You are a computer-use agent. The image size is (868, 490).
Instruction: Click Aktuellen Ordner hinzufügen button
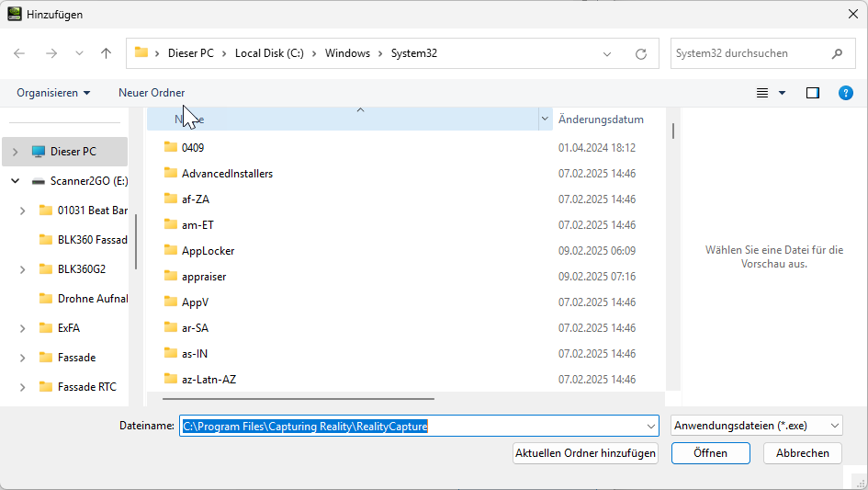585,453
